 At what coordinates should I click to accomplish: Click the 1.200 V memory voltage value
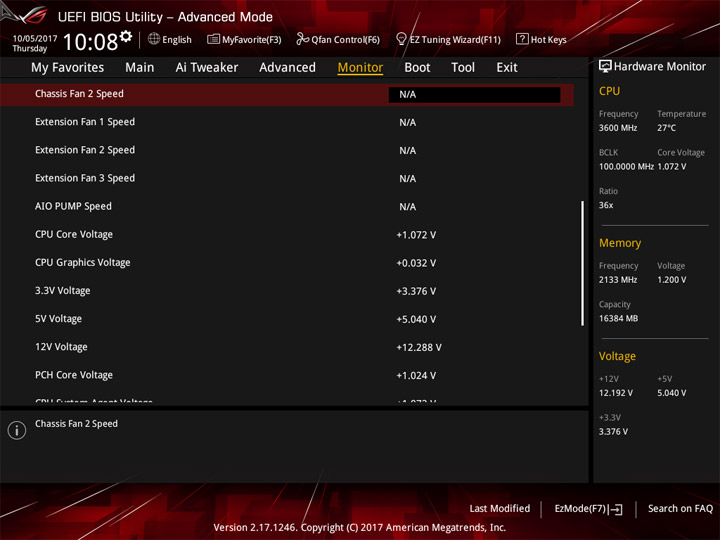[671, 280]
